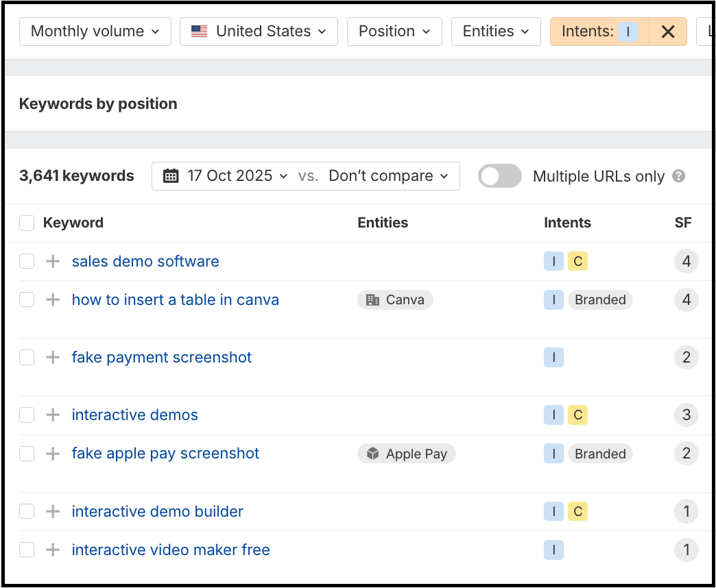Open the interactive video maker free keyword link
This screenshot has width=716, height=588.
point(171,550)
